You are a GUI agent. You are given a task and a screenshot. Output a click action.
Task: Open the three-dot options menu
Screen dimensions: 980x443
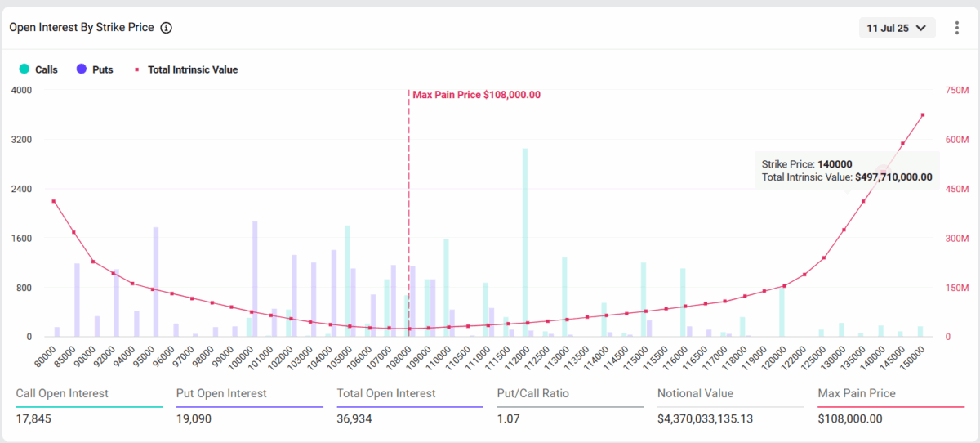pos(957,28)
